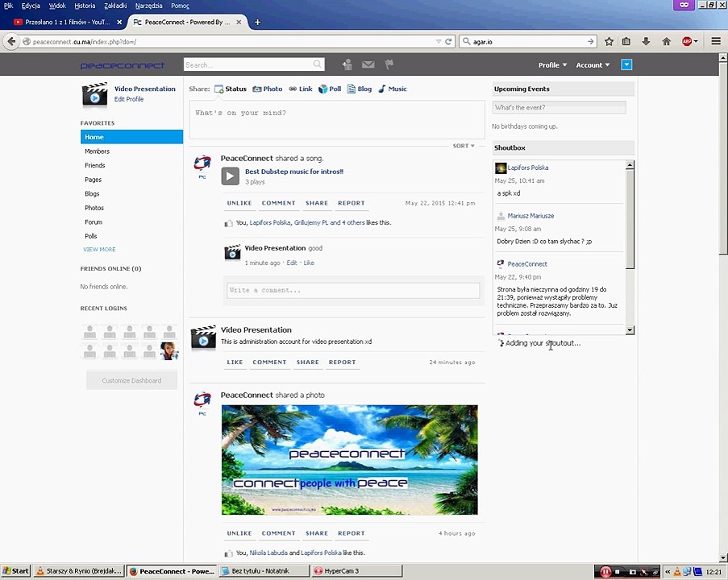Click the thumbs-up likes icon under the song

(x=228, y=223)
